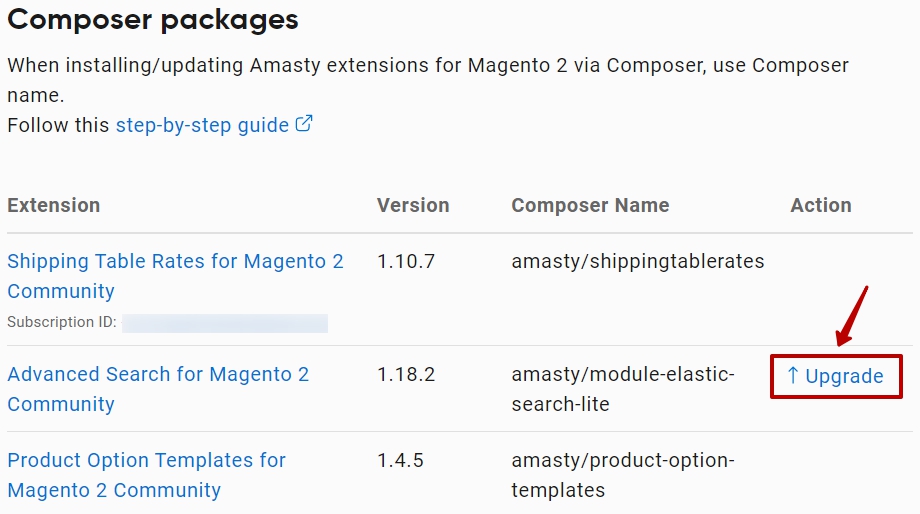This screenshot has height=514, width=920.
Task: Click the Composer packages heading
Action: pyautogui.click(x=153, y=19)
